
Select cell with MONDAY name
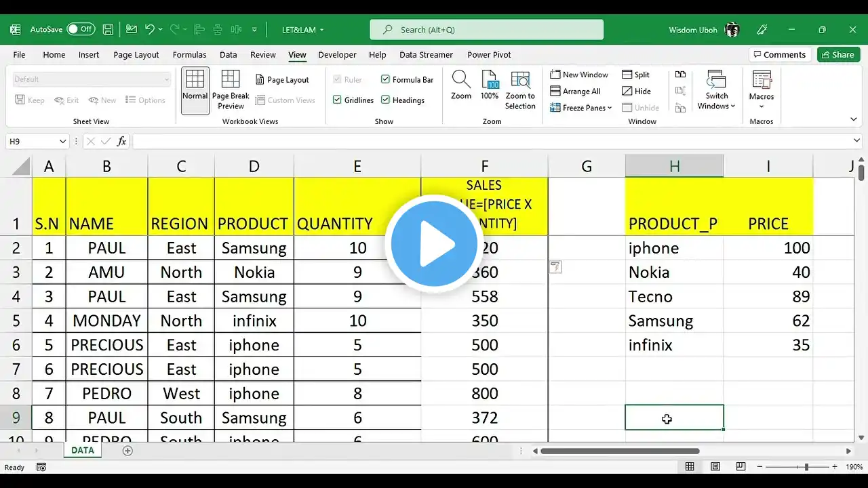click(x=106, y=321)
